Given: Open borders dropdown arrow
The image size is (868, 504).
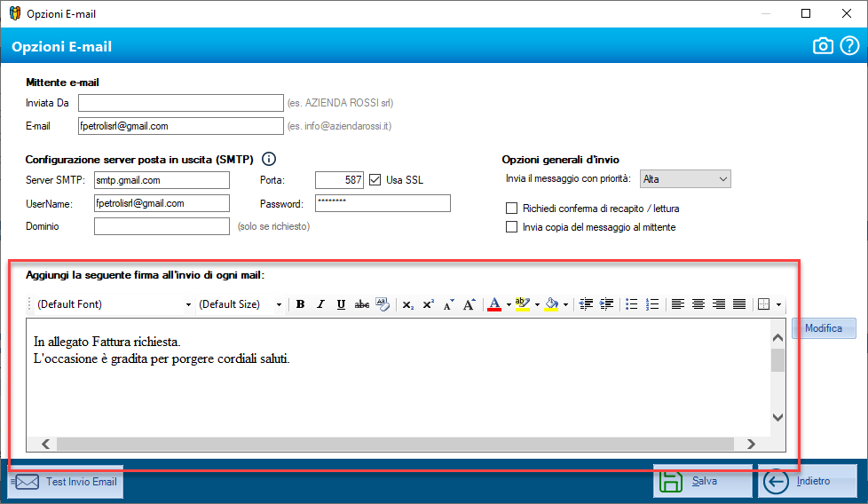Looking at the screenshot, I should [778, 305].
